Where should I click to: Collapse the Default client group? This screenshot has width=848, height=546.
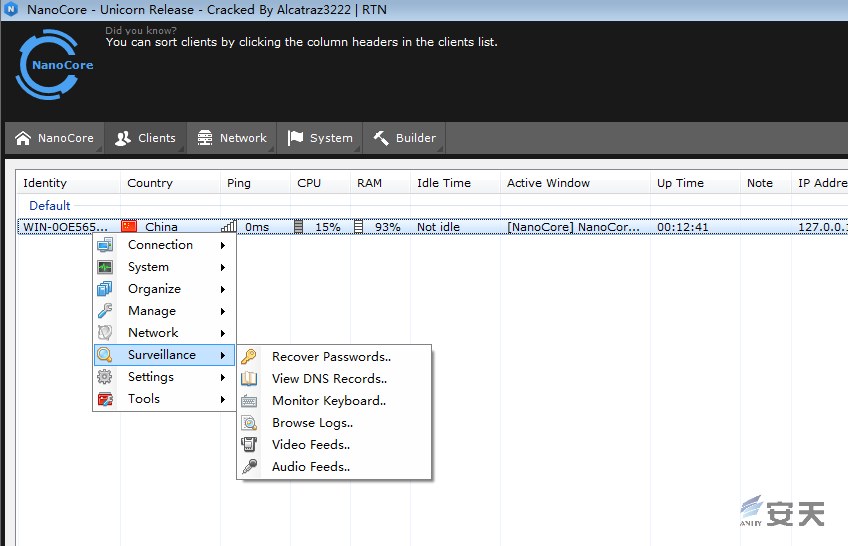tap(50, 205)
